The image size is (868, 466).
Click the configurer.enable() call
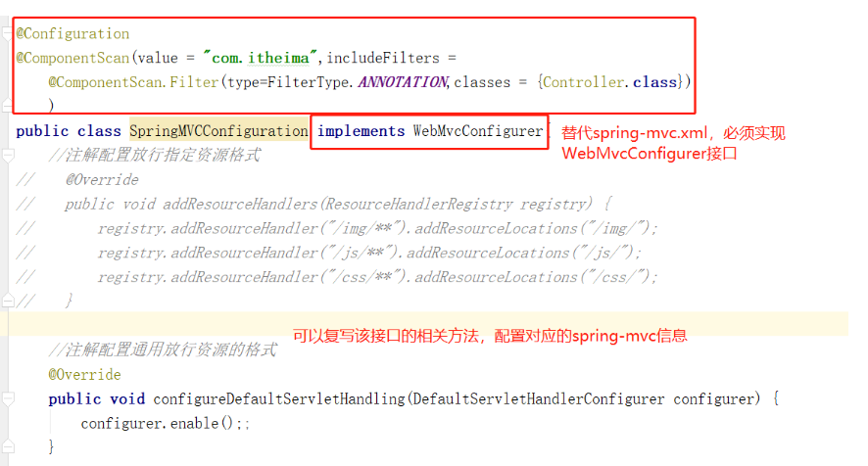[x=157, y=423]
